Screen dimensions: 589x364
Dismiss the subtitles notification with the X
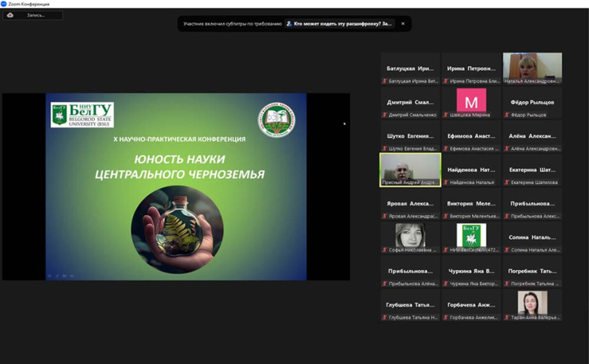pos(403,24)
